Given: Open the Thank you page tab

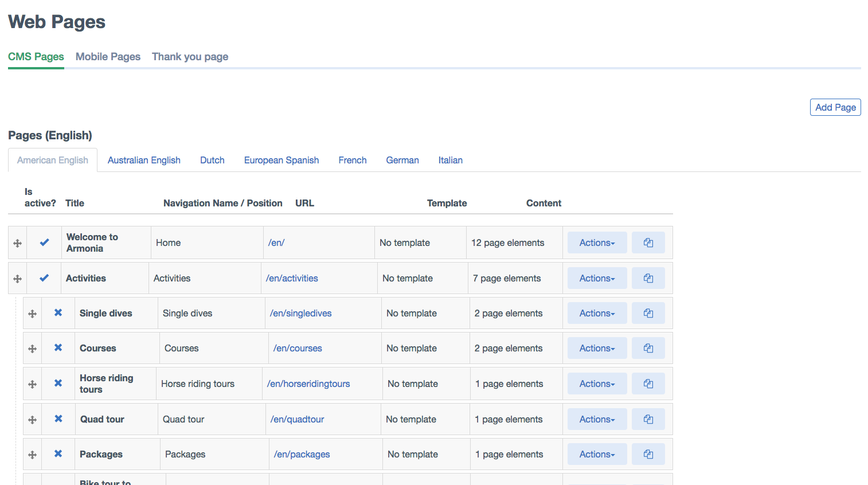Looking at the screenshot, I should tap(190, 57).
